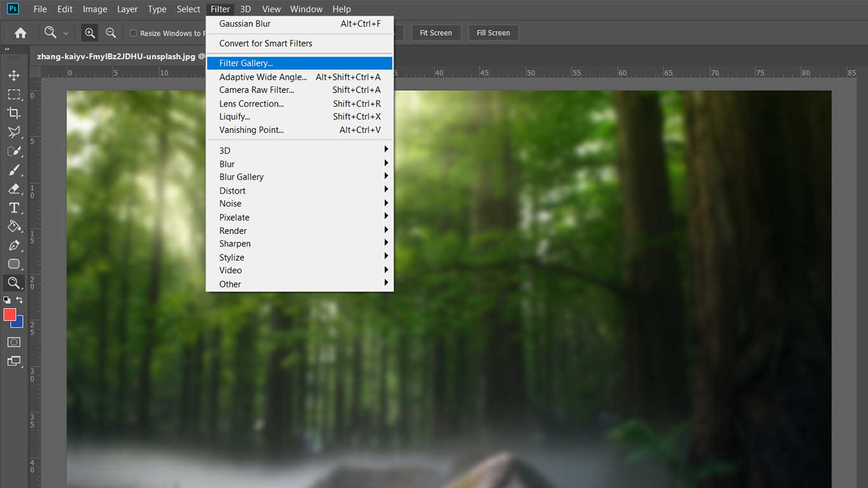Expand the Render submenu
The image size is (868, 488).
pos(299,231)
